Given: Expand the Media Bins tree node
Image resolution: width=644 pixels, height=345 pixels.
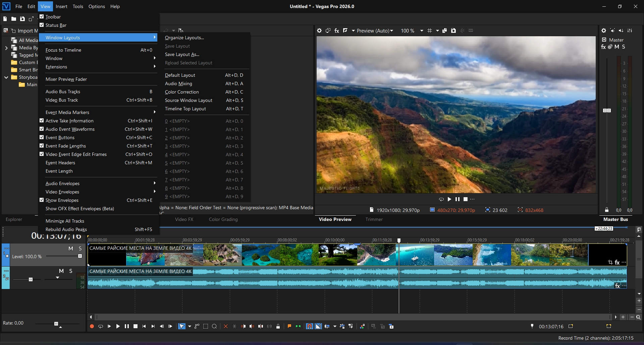Looking at the screenshot, I should point(6,48).
